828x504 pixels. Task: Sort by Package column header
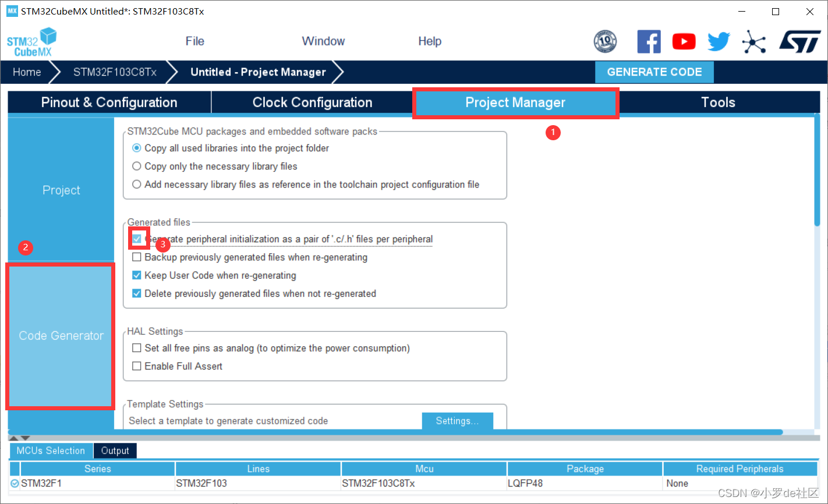tap(585, 468)
